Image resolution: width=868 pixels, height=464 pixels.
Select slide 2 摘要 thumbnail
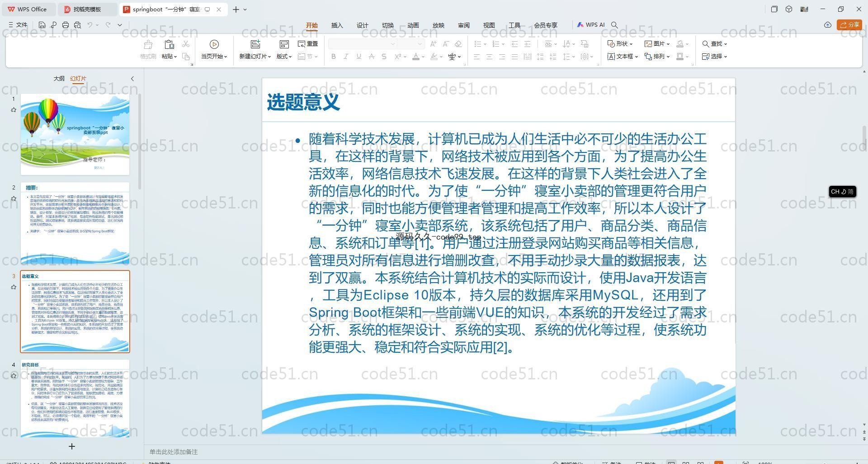75,223
